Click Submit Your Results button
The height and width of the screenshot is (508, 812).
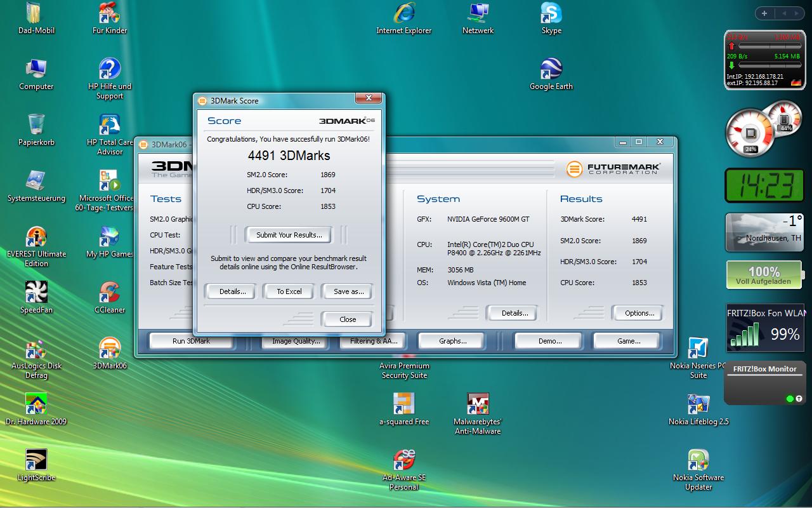point(289,235)
